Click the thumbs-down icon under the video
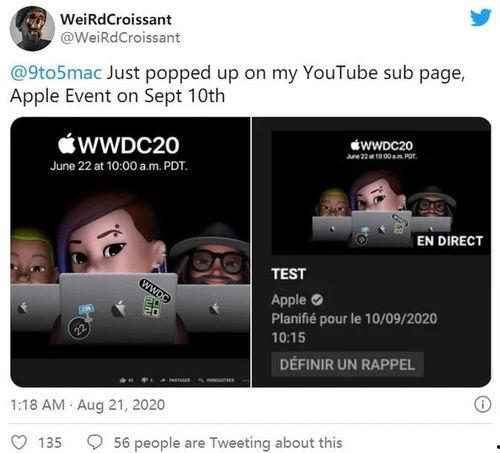The height and width of the screenshot is (453, 500). pyautogui.click(x=145, y=380)
